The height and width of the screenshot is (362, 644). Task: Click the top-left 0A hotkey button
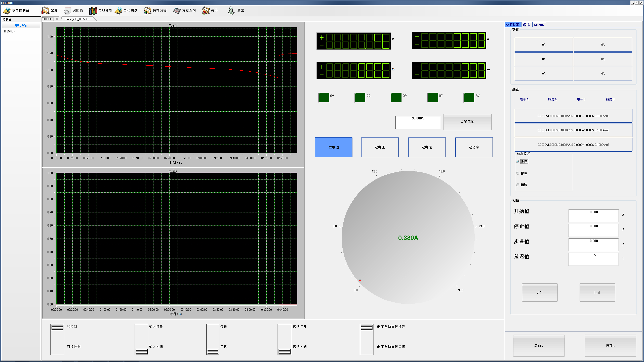point(544,45)
